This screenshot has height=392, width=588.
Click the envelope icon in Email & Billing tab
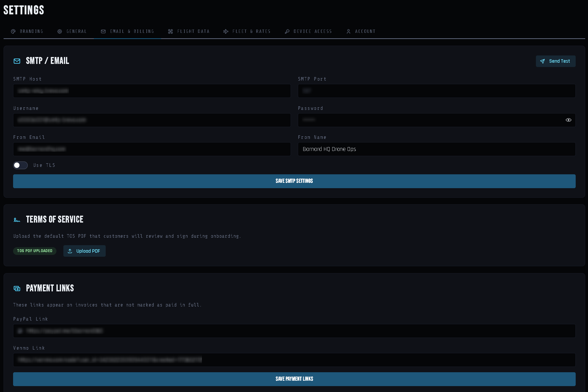pyautogui.click(x=103, y=31)
